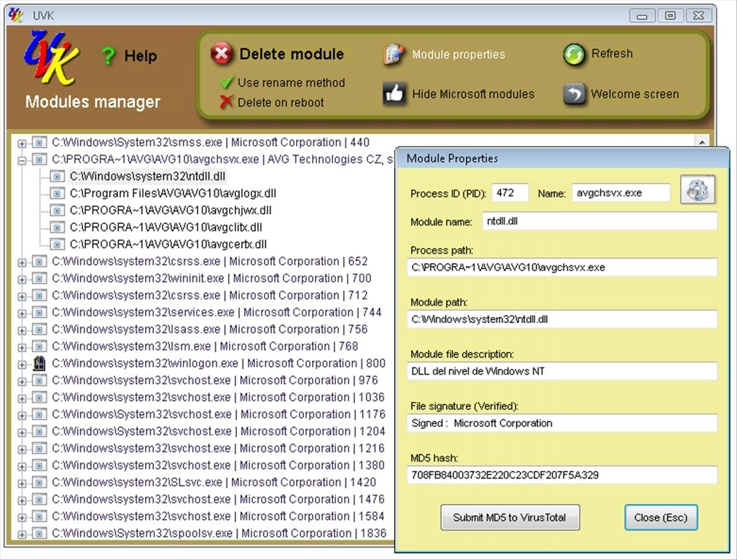Click Hide Microsoft modules label
The width and height of the screenshot is (737, 560).
point(473,94)
